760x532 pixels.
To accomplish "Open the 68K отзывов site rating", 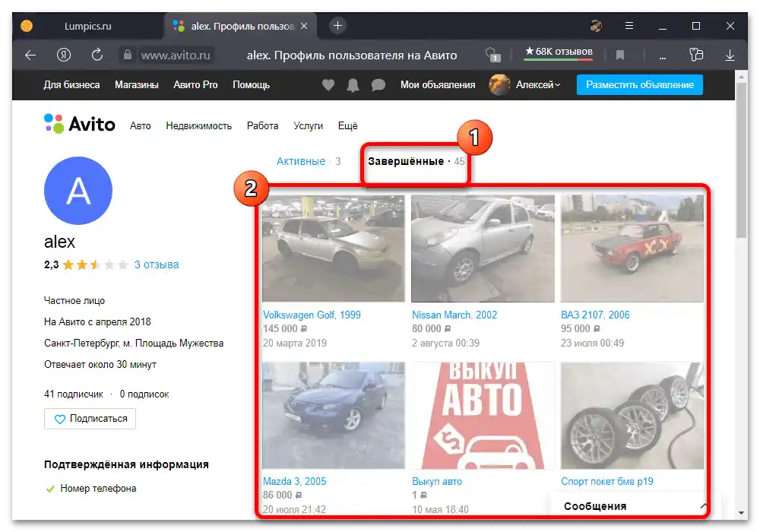I will click(x=559, y=52).
